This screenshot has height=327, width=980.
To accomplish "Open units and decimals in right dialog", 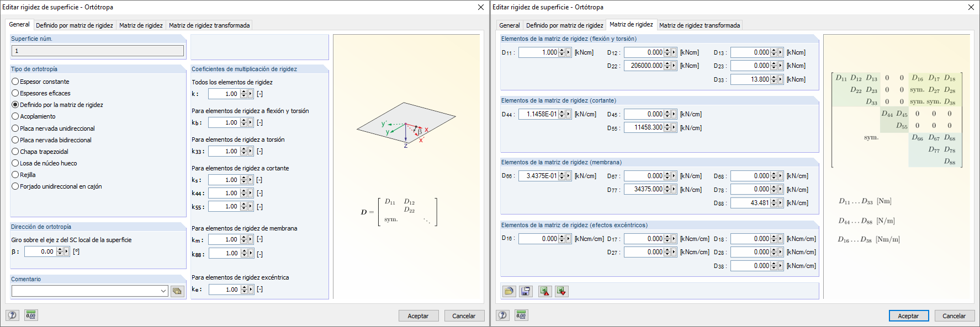I will click(x=521, y=315).
